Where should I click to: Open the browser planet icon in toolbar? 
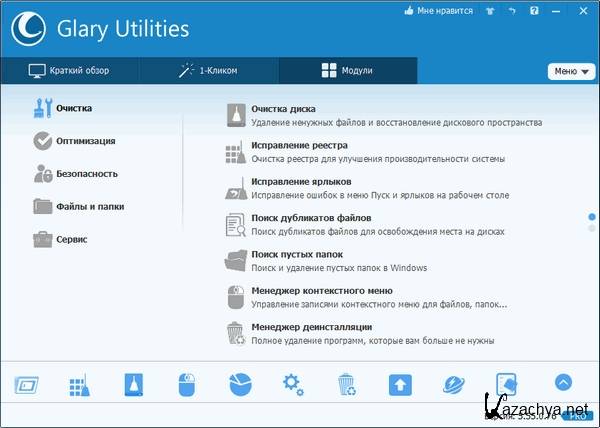point(454,384)
